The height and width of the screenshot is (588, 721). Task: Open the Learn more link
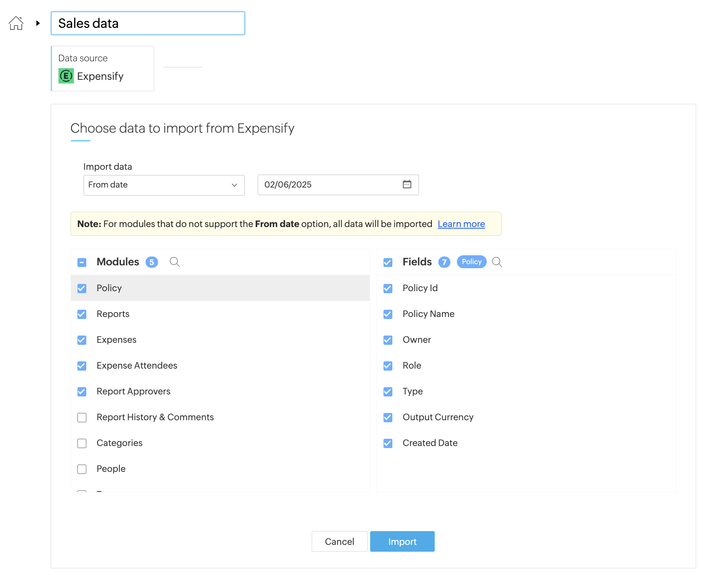pyautogui.click(x=461, y=224)
